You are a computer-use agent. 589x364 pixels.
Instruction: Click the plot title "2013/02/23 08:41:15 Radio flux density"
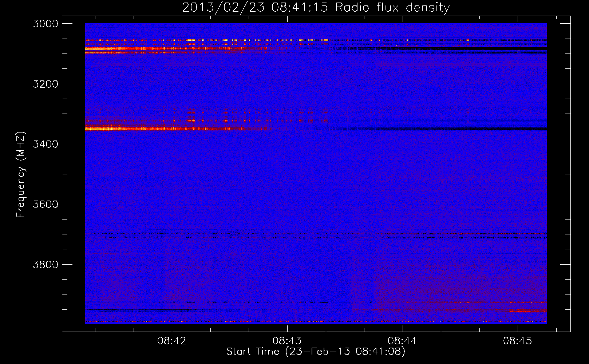click(x=316, y=7)
